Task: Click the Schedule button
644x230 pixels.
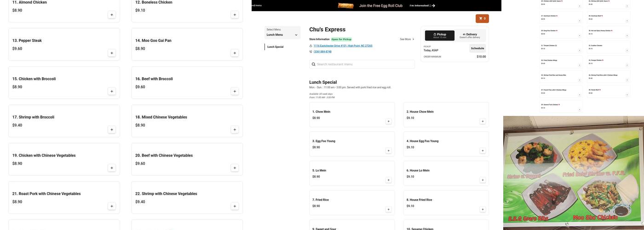Action: [x=477, y=48]
